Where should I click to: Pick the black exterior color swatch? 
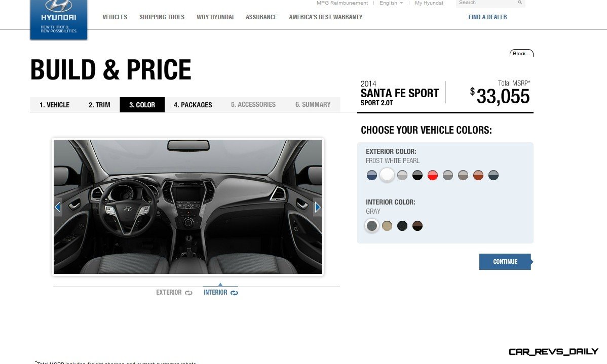[418, 175]
